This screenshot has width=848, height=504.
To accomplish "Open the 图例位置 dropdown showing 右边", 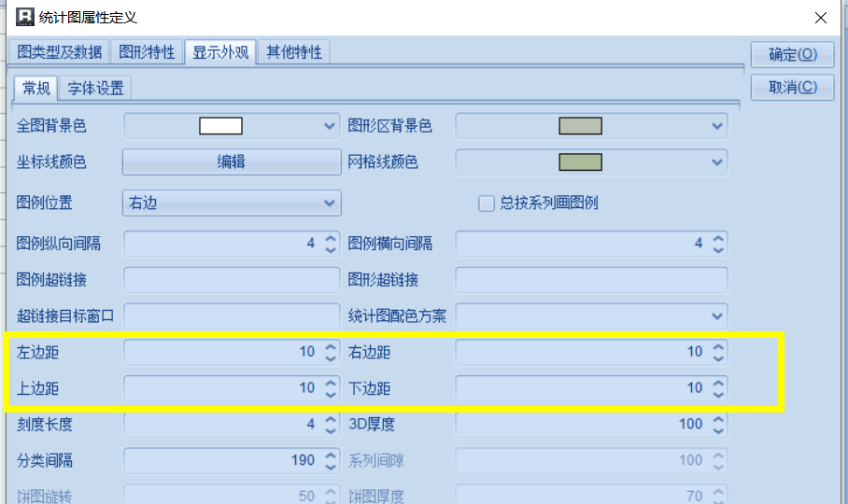I will pos(232,203).
